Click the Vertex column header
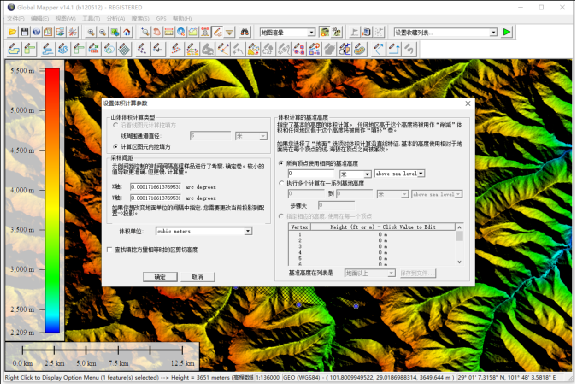 click(x=300, y=227)
